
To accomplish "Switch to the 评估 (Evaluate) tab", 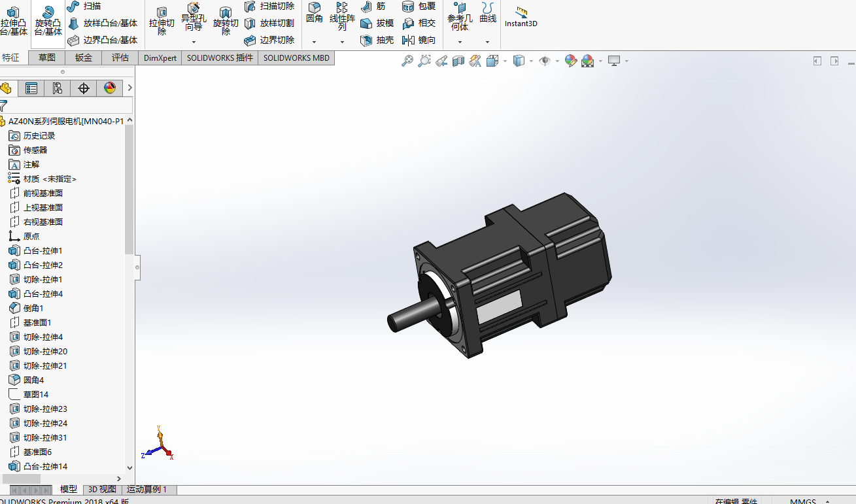I will coord(120,58).
